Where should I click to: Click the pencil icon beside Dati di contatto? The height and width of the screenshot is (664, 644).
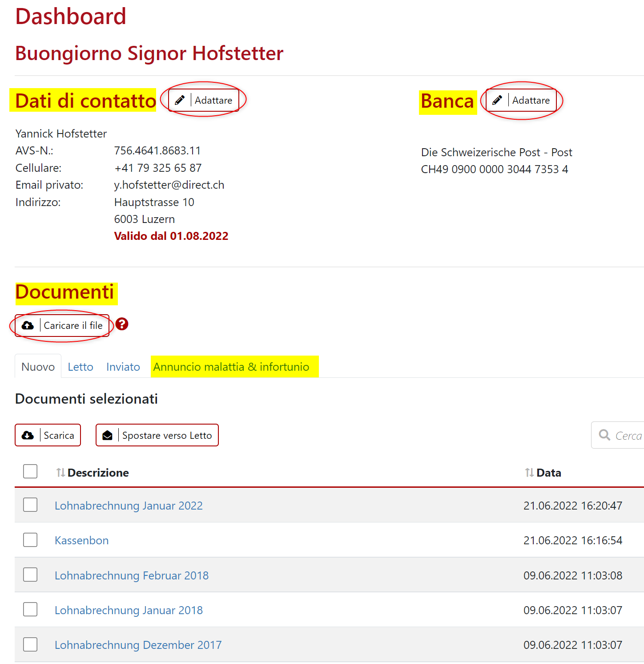180,100
